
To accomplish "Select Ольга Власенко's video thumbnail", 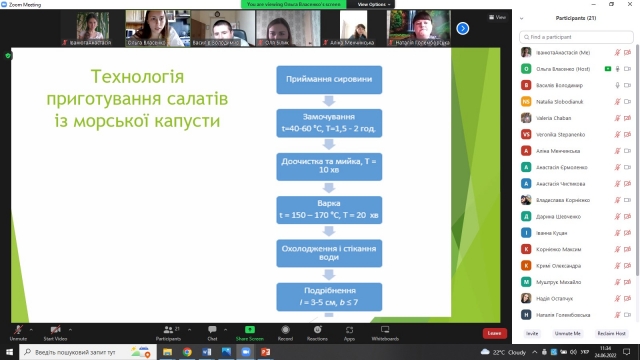I will 158,28.
